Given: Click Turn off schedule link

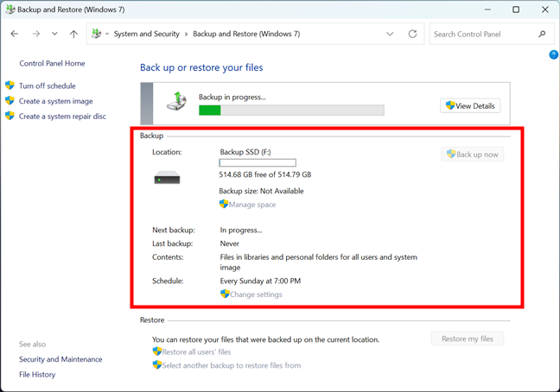Looking at the screenshot, I should pos(48,86).
